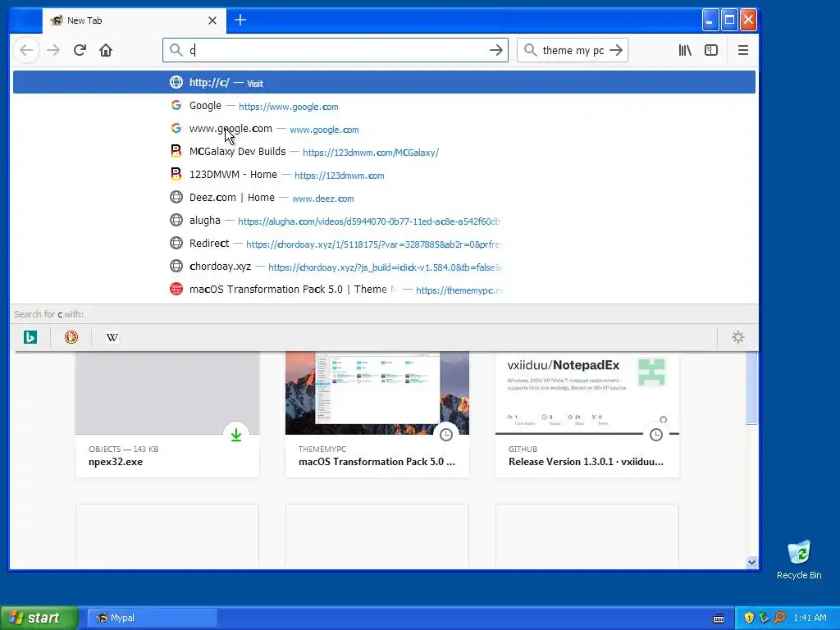This screenshot has height=630, width=840.
Task: Reload the current page
Action: 80,50
